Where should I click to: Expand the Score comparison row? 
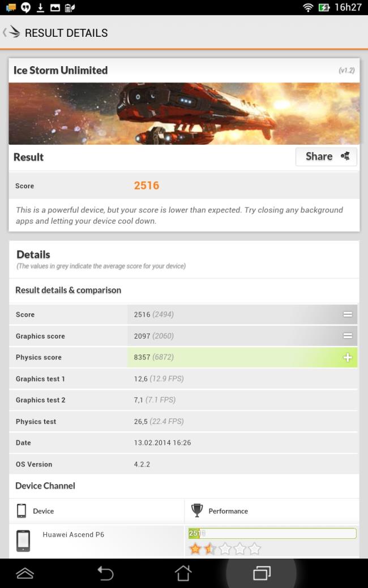tap(348, 314)
